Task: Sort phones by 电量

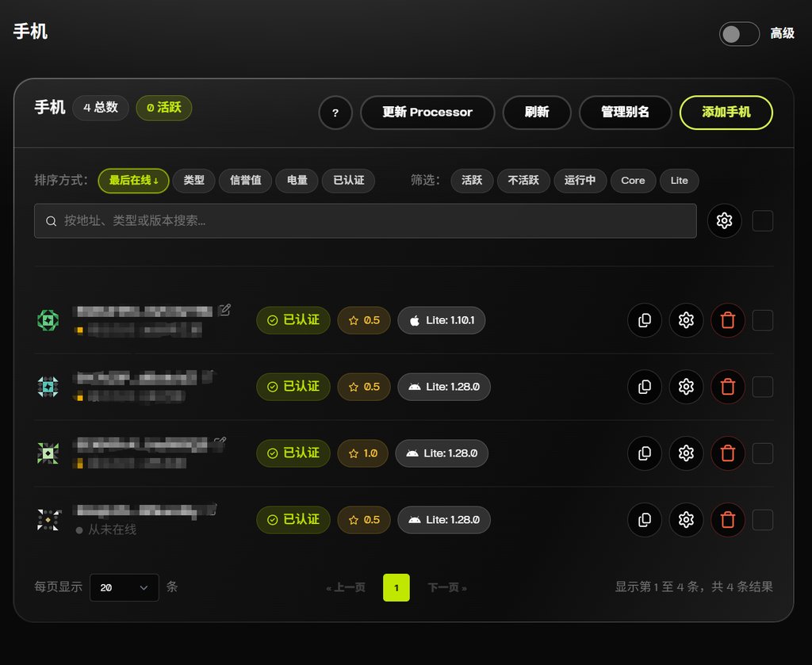Action: 297,181
